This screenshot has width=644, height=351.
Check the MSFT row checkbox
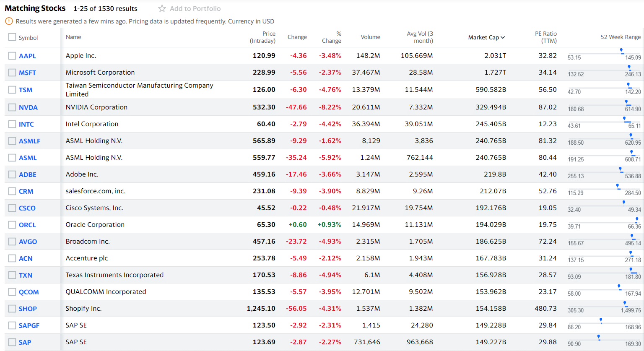tap(12, 73)
